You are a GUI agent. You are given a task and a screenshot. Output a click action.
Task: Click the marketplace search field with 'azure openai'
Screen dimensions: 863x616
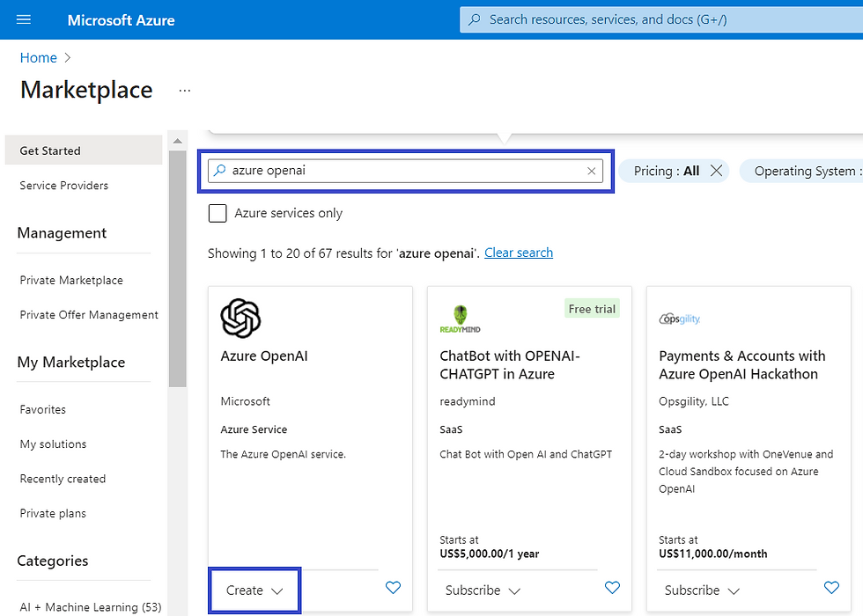(406, 171)
